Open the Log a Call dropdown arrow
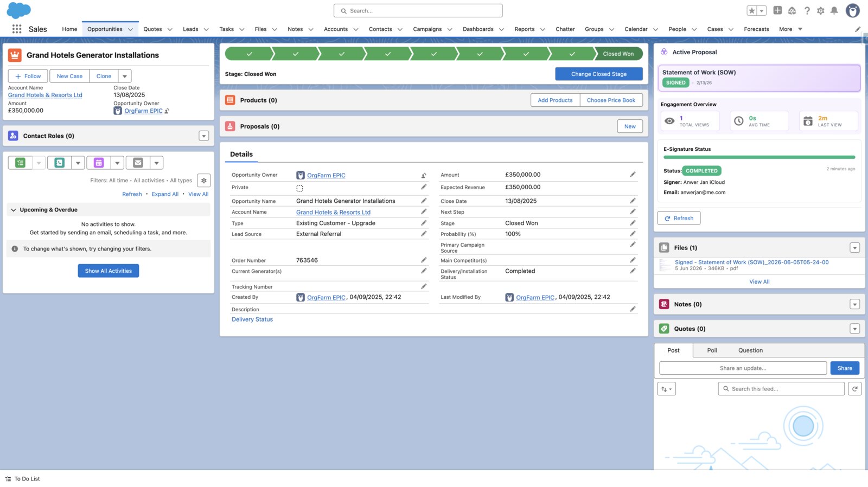 coord(78,163)
